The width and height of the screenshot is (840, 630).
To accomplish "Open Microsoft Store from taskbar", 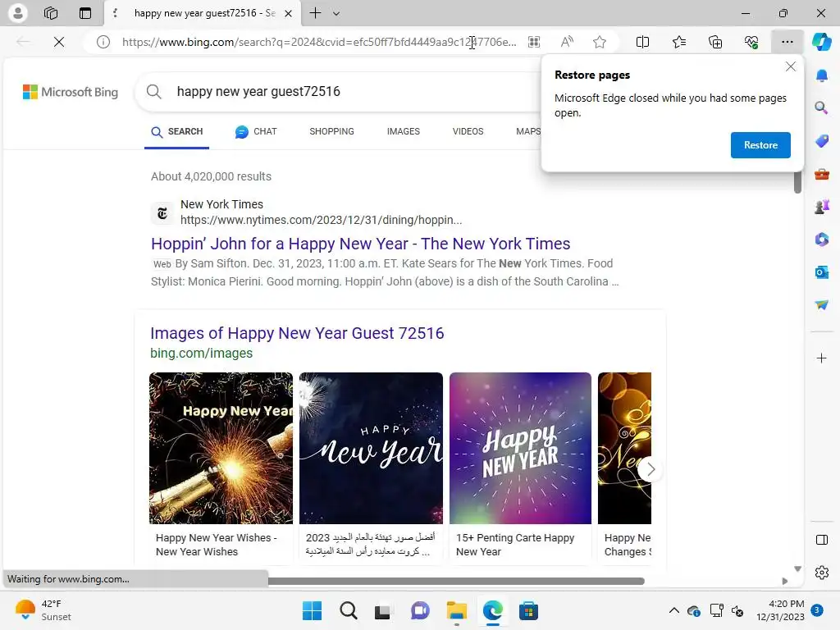I will click(528, 610).
